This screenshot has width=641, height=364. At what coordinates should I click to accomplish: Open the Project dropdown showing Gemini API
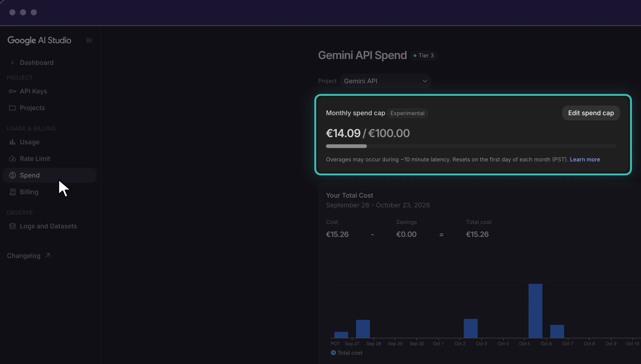click(385, 81)
